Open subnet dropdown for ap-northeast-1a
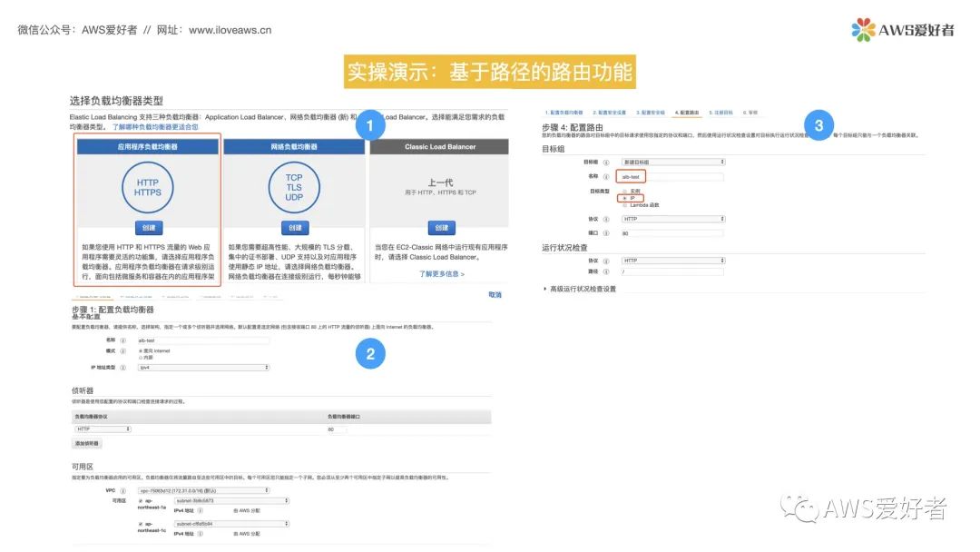The image size is (980, 552). pyautogui.click(x=232, y=501)
